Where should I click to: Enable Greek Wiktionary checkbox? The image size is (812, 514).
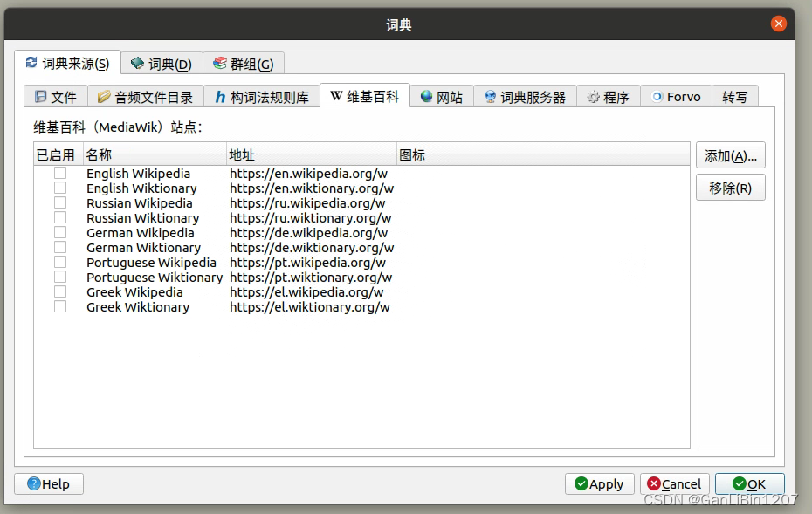[x=60, y=306]
